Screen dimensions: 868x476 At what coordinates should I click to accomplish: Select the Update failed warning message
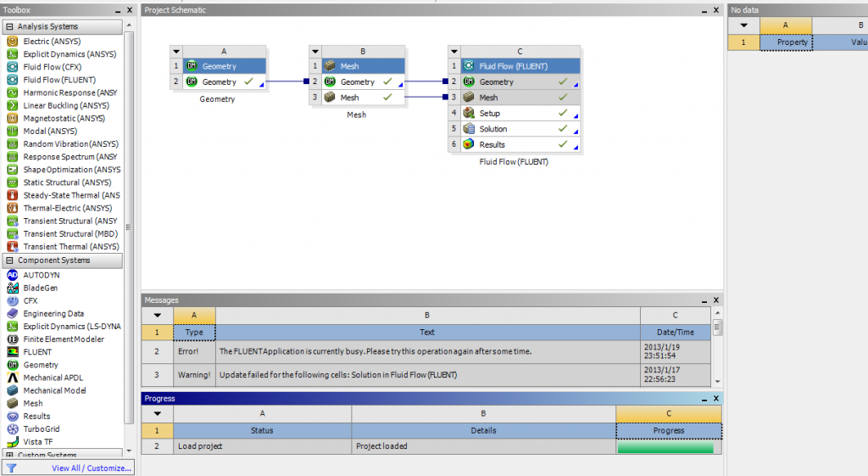click(427, 375)
